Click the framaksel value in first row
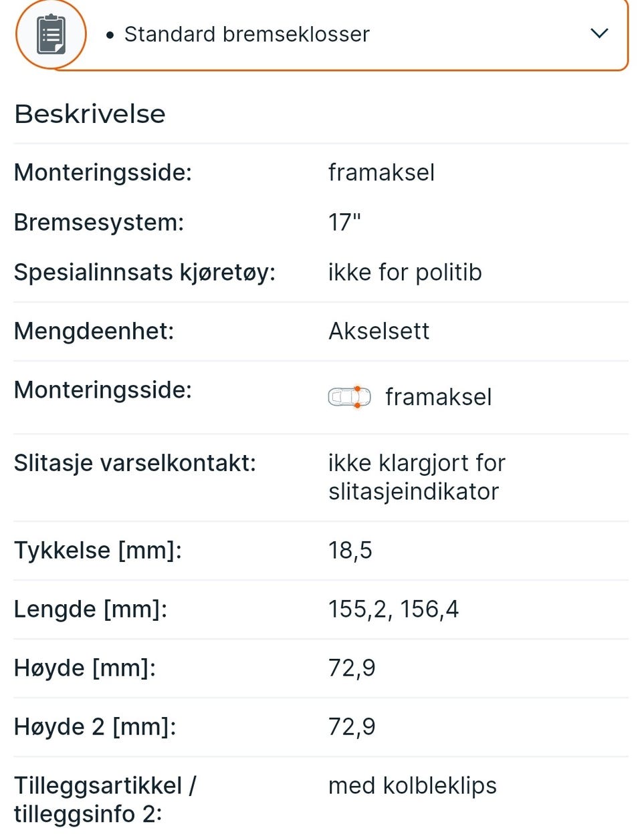Image resolution: width=642 pixels, height=840 pixels. click(x=381, y=172)
